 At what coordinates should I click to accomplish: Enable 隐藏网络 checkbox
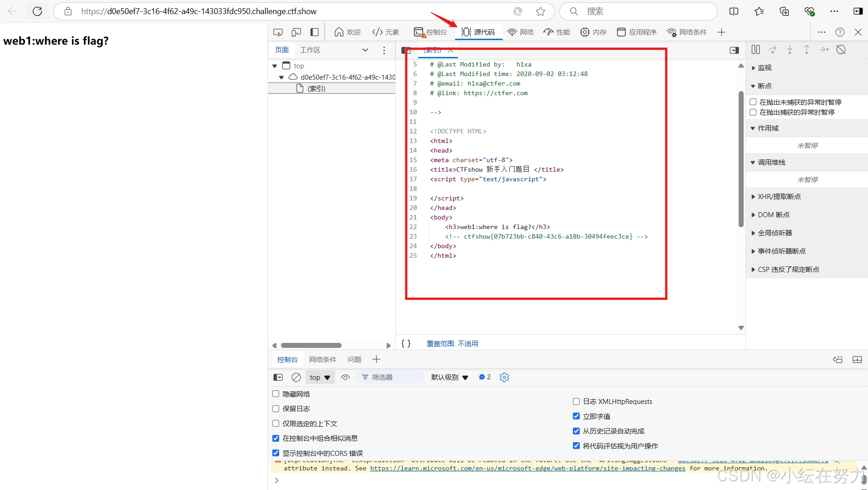click(x=276, y=394)
